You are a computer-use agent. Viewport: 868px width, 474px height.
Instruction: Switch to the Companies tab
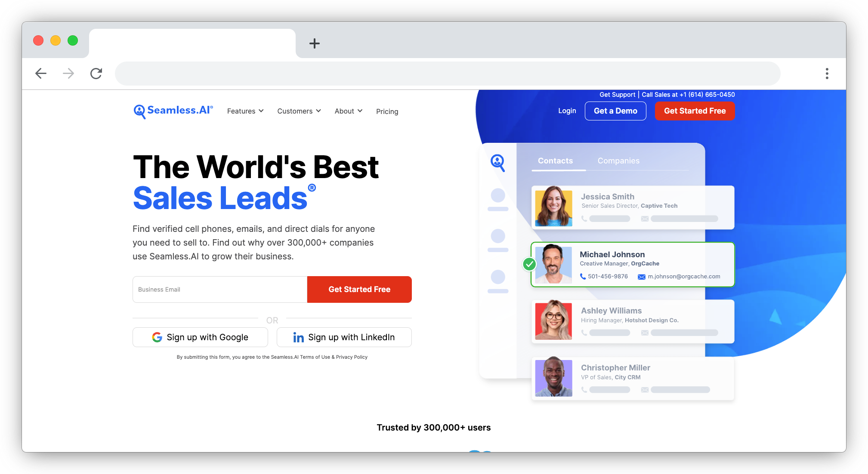(618, 160)
